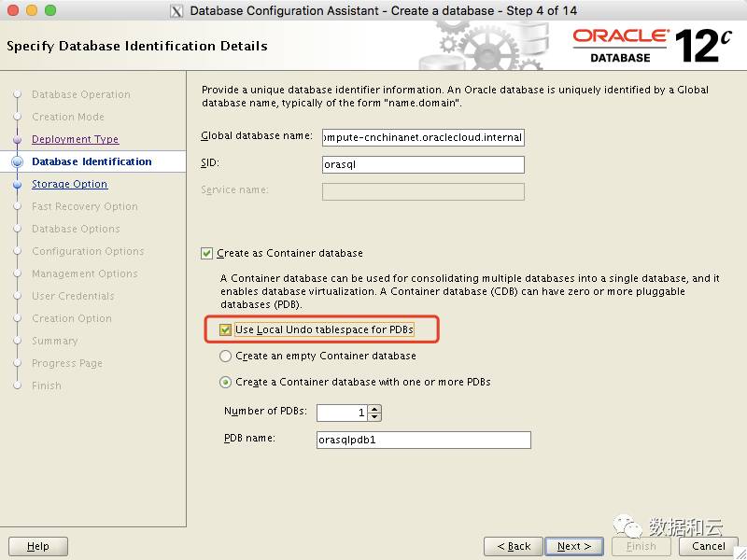The height and width of the screenshot is (560, 747).
Task: Click the Number of PDBs value field
Action: 342,413
